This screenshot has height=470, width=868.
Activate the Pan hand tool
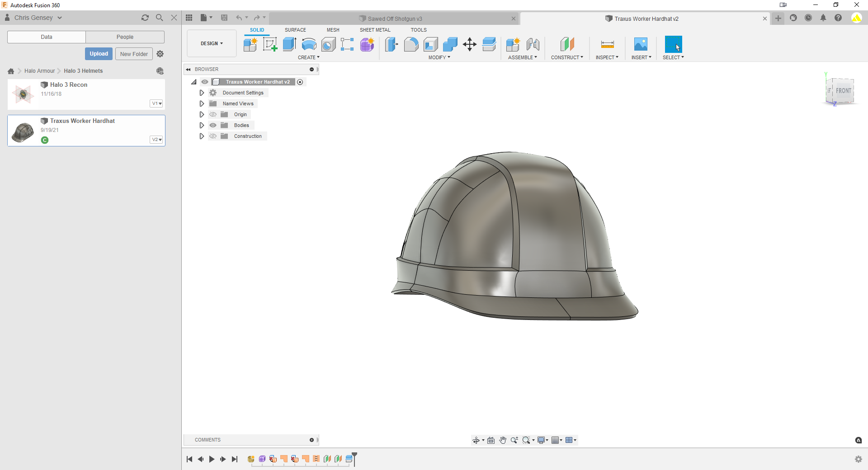click(503, 440)
